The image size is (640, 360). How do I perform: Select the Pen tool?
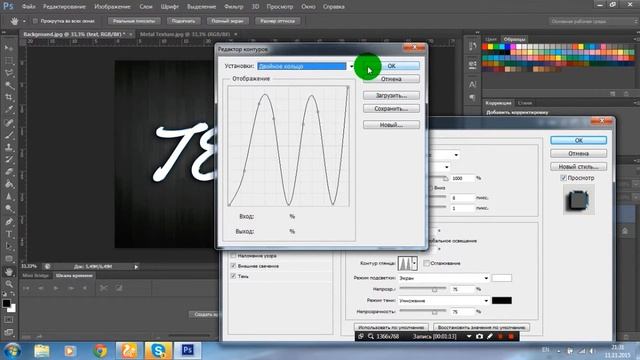9,222
